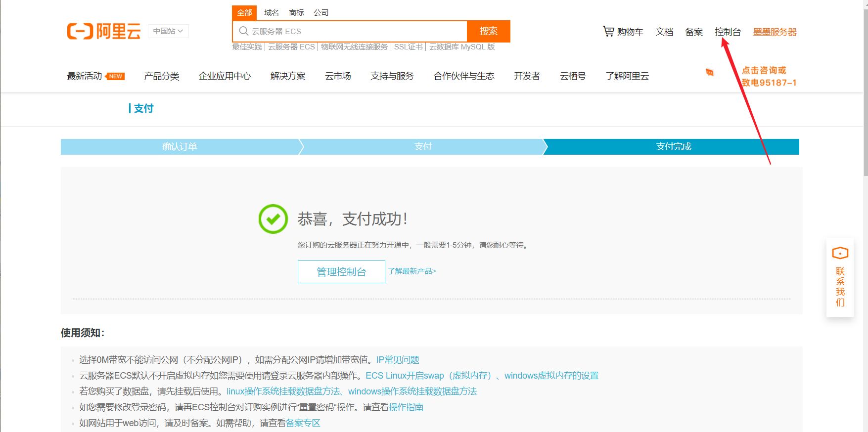Click the 恭喜，支付成功! heading
Image resolution: width=868 pixels, height=432 pixels.
click(353, 219)
